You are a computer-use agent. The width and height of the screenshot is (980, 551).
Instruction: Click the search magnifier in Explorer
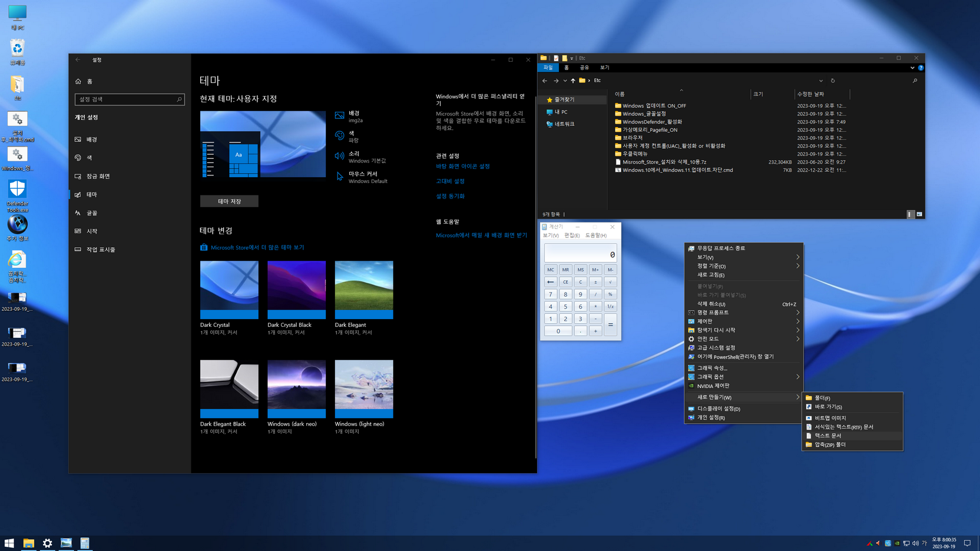click(x=915, y=81)
